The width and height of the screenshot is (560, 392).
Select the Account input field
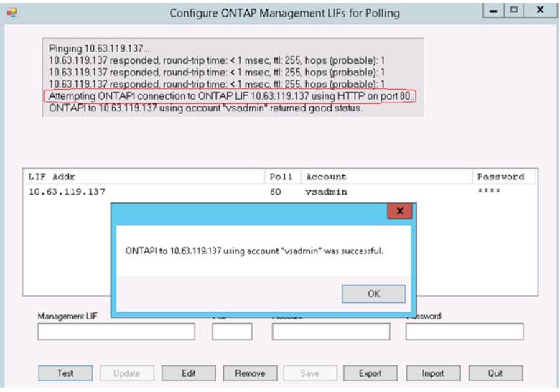(330, 331)
